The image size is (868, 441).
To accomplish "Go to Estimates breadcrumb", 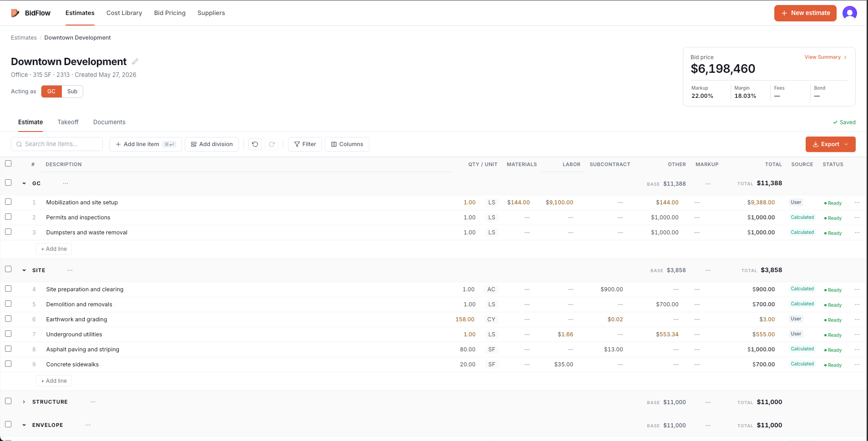I will point(24,38).
